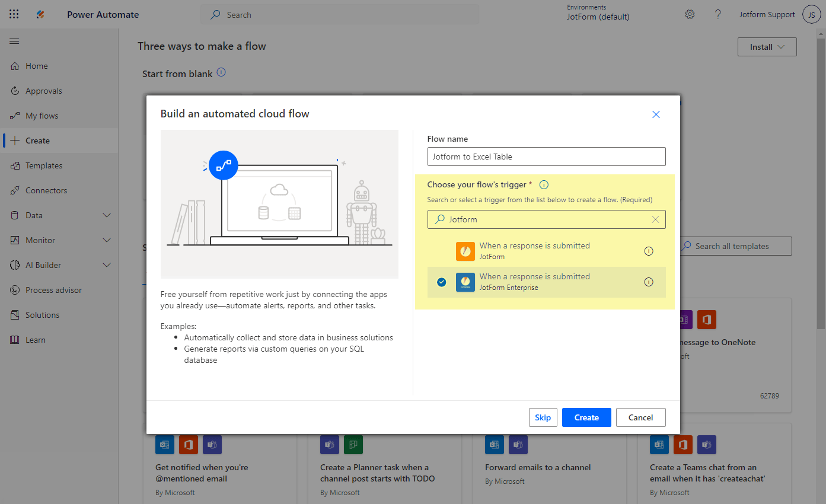Close the automated cloud flow dialog
This screenshot has height=504, width=826.
point(656,114)
